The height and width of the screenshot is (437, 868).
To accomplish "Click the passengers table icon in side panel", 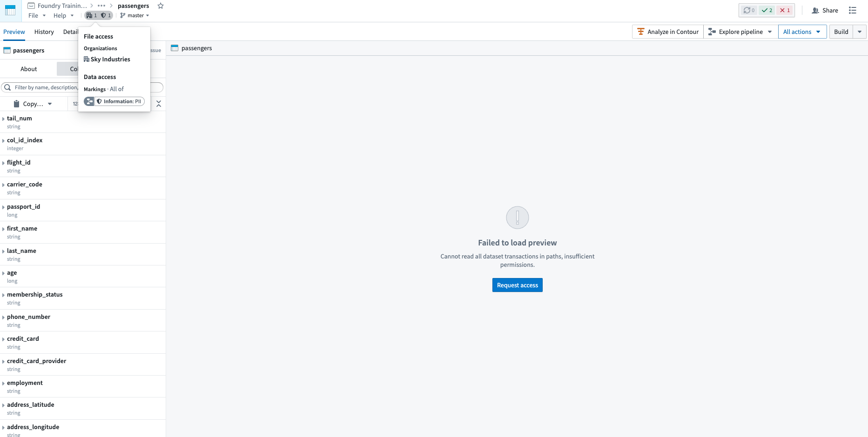I will (7, 50).
